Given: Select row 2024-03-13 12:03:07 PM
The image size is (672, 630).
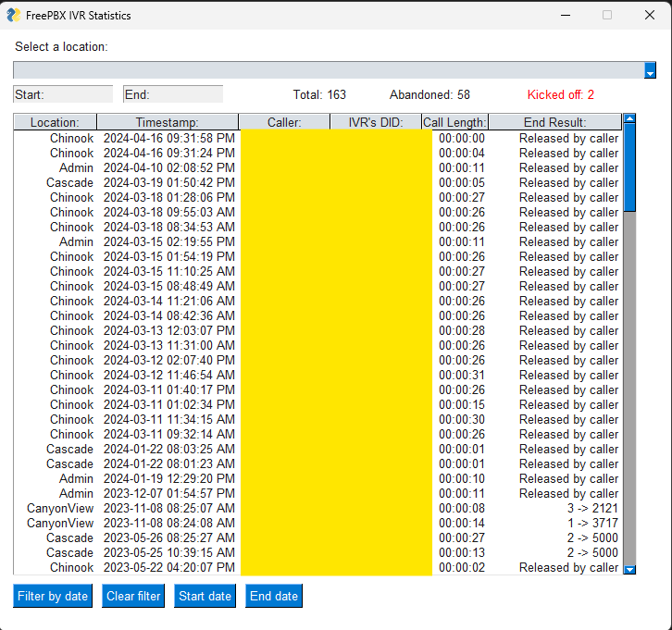Looking at the screenshot, I should point(317,330).
